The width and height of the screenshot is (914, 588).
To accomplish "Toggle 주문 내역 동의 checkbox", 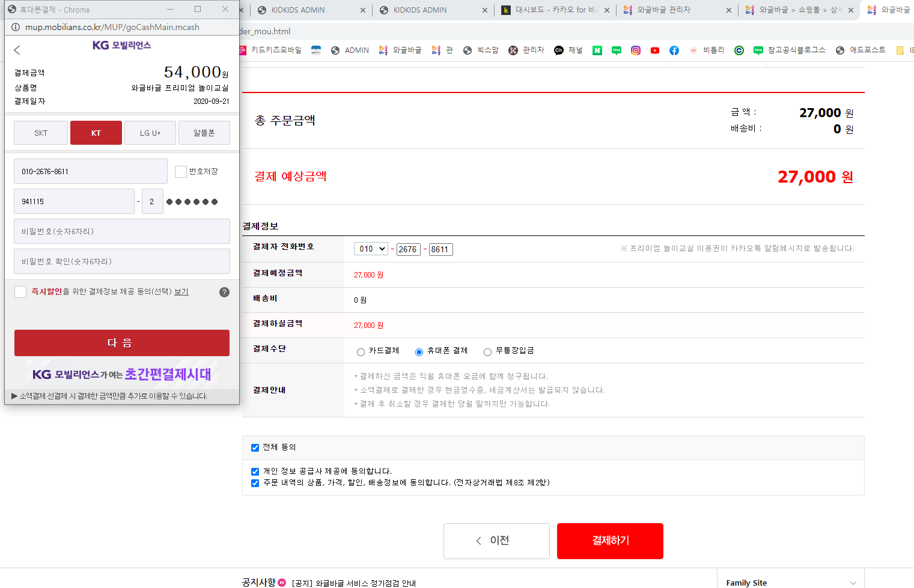I will point(255,483).
